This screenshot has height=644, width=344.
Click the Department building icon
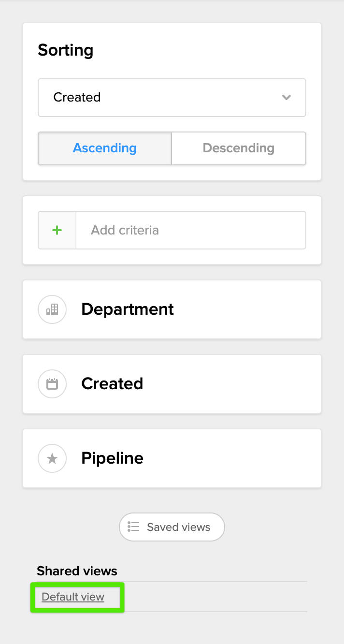[x=52, y=309]
